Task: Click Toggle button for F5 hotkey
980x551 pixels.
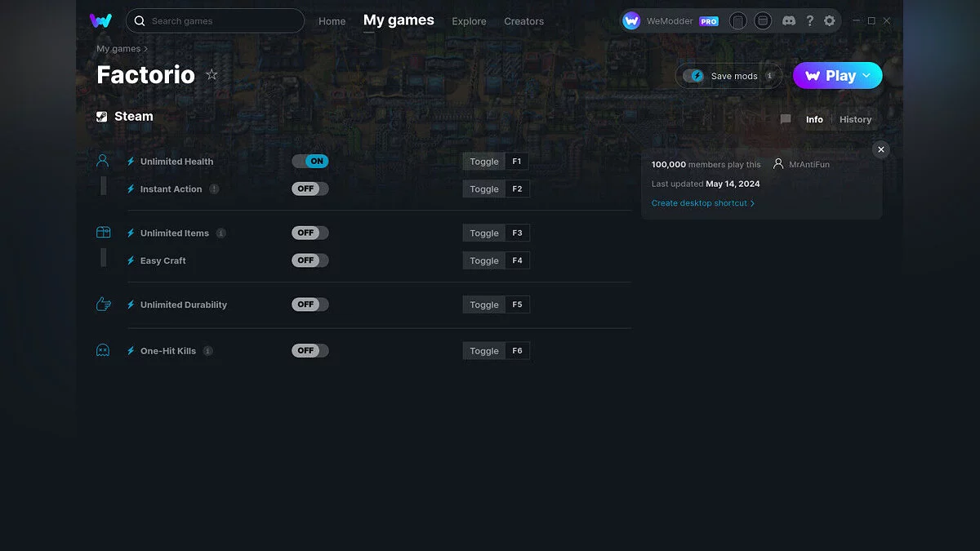Action: 483,305
